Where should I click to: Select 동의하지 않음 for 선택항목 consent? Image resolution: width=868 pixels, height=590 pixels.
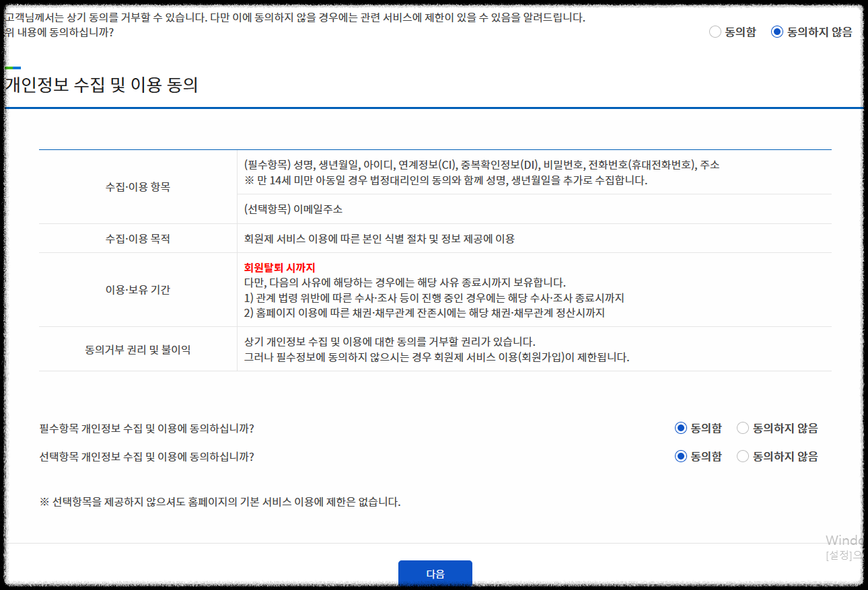point(742,455)
